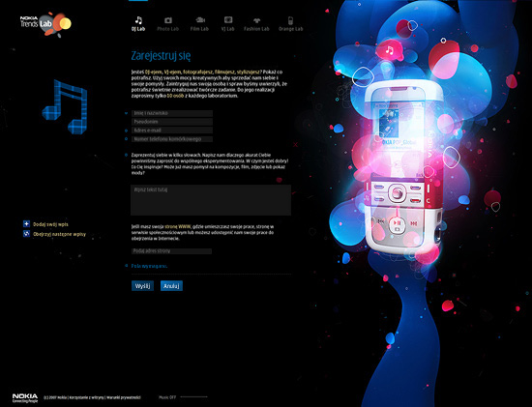Go to the Nokia Trends Lab logo

click(x=45, y=24)
